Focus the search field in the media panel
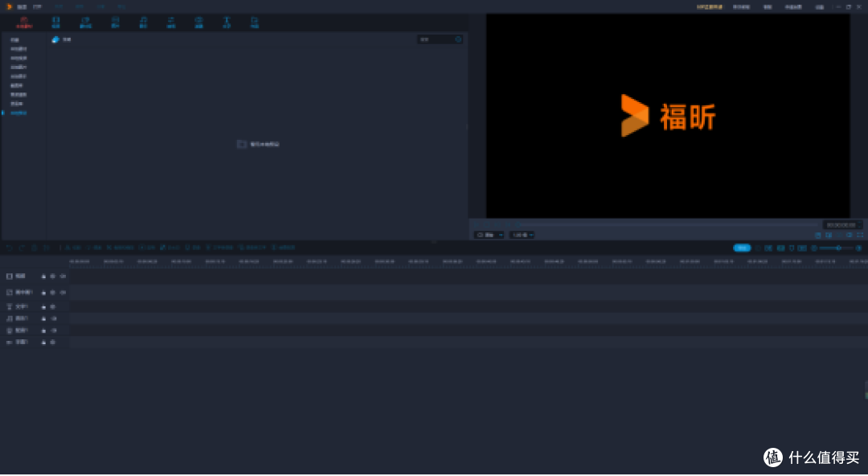 (440, 39)
